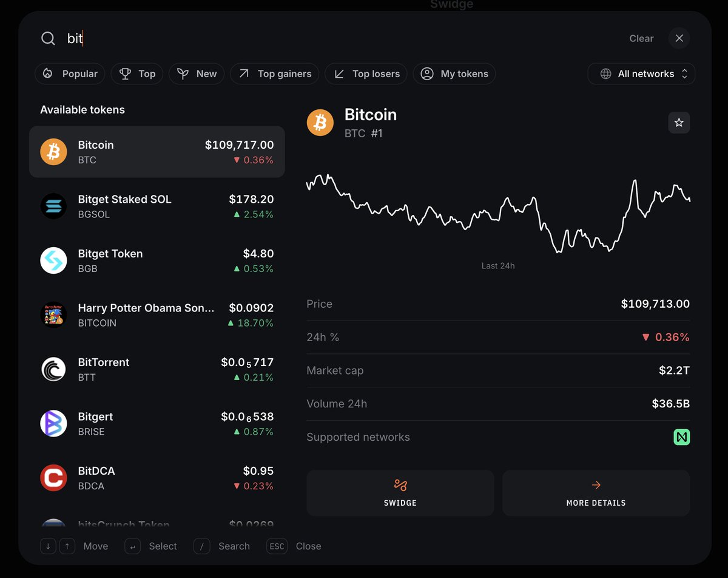Favorite Bitcoin with the star icon
The width and height of the screenshot is (728, 578).
click(679, 123)
